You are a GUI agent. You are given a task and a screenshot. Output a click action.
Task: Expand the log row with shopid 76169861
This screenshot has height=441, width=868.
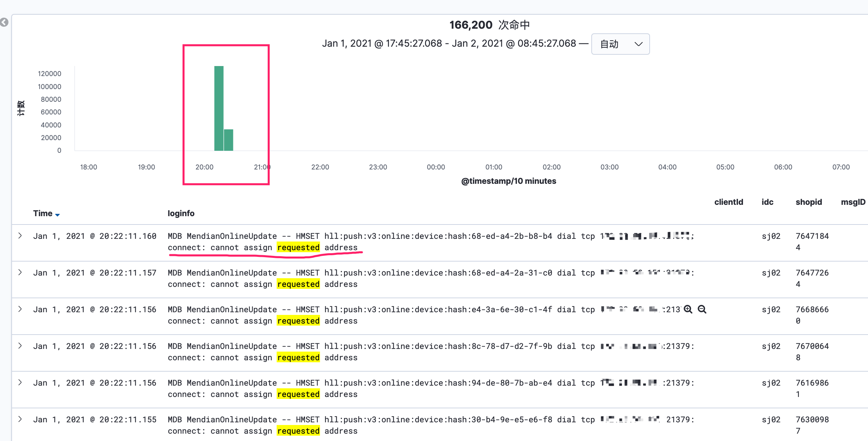[x=20, y=383]
